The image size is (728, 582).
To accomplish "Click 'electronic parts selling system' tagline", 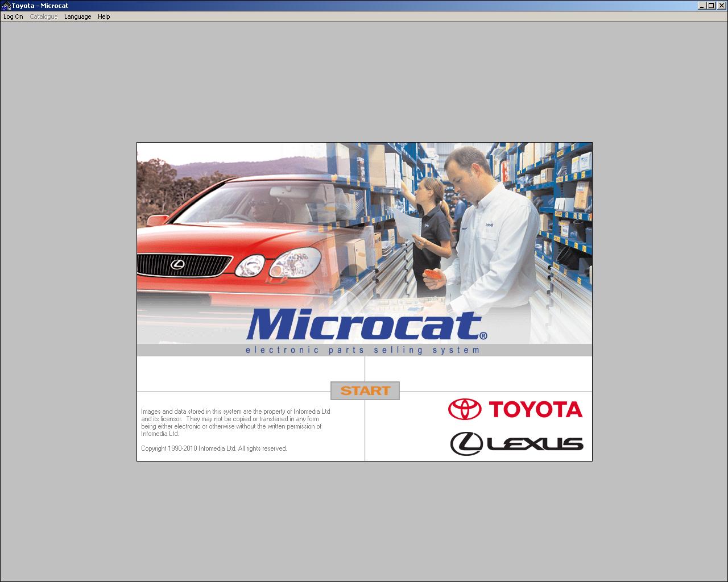I will (363, 350).
